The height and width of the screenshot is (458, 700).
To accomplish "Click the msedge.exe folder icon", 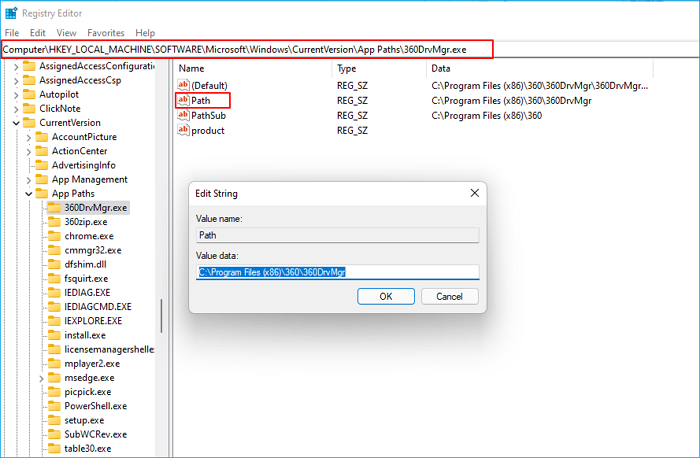I will tap(54, 378).
